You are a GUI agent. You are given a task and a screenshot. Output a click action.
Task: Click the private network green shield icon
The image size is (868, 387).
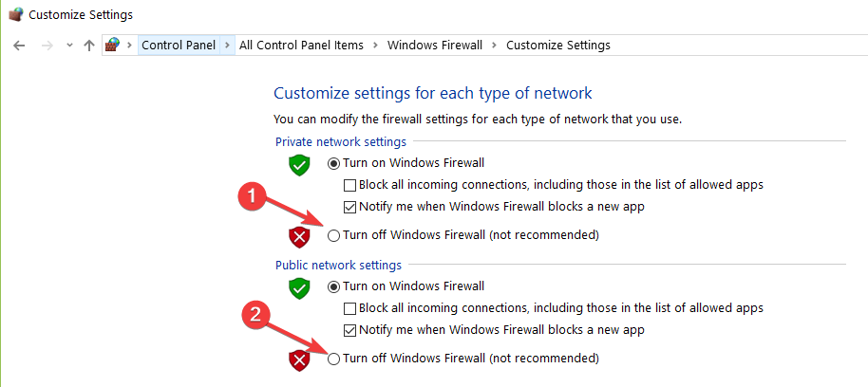[x=300, y=165]
